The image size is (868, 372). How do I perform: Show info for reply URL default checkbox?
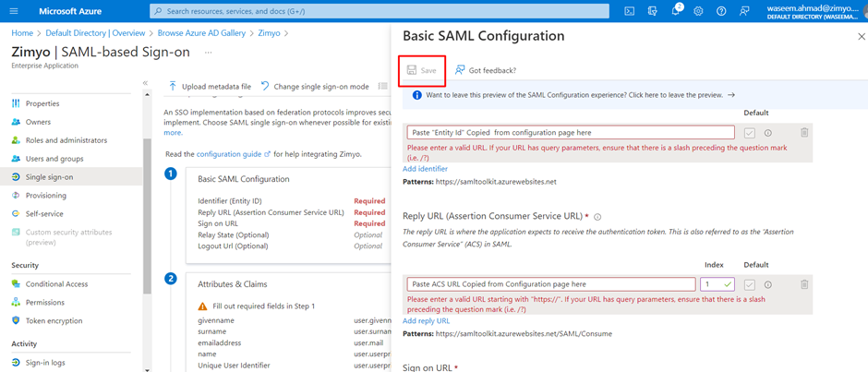coord(767,284)
